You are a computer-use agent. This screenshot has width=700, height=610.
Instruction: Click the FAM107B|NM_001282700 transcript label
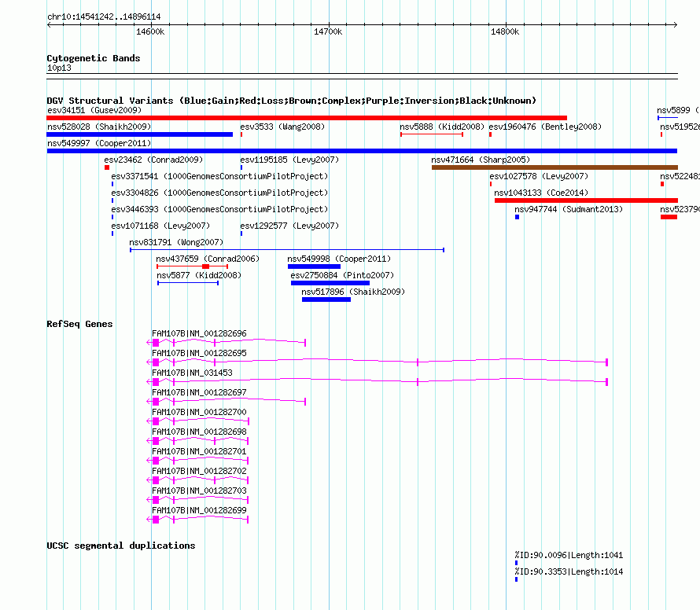(x=199, y=412)
